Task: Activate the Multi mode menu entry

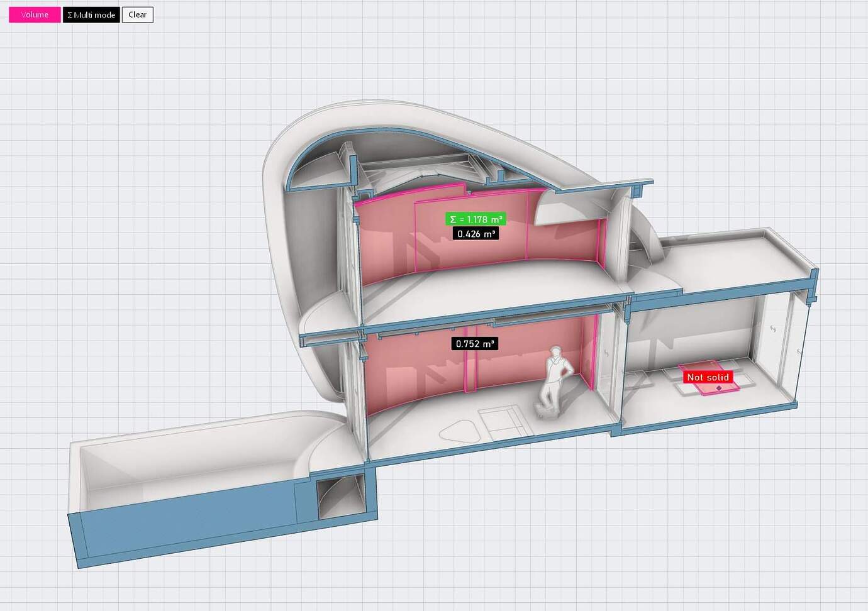Action: (91, 14)
